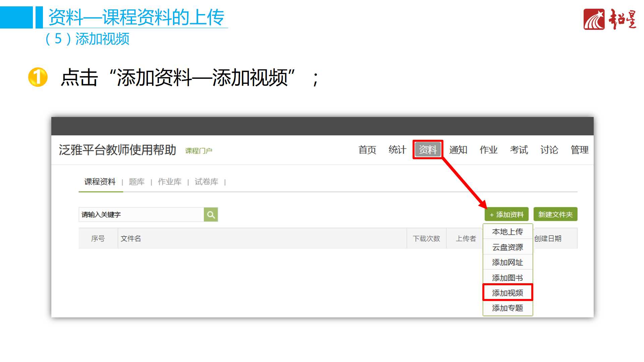Open the 通知 navigation item
Image resolution: width=644 pixels, height=362 pixels.
pyautogui.click(x=458, y=150)
